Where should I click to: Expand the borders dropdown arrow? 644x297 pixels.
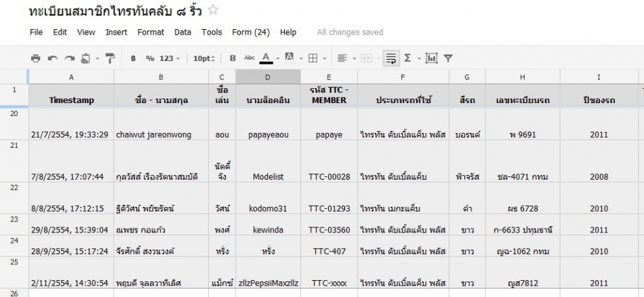click(325, 59)
